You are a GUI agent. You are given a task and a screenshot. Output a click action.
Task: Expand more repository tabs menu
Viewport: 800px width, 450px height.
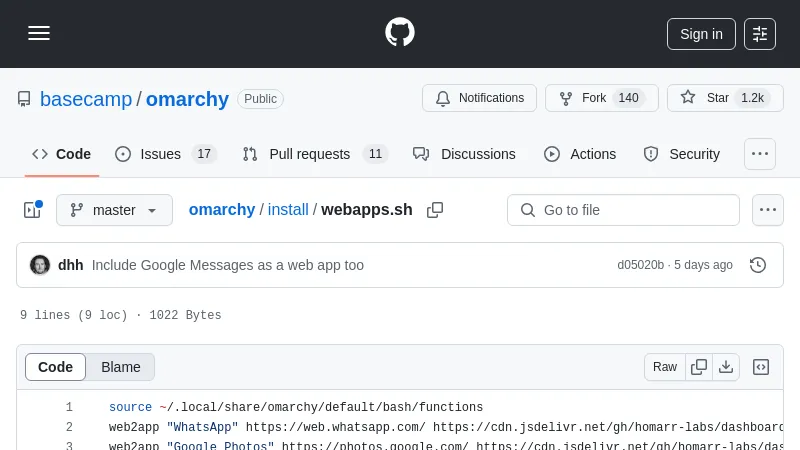point(760,154)
